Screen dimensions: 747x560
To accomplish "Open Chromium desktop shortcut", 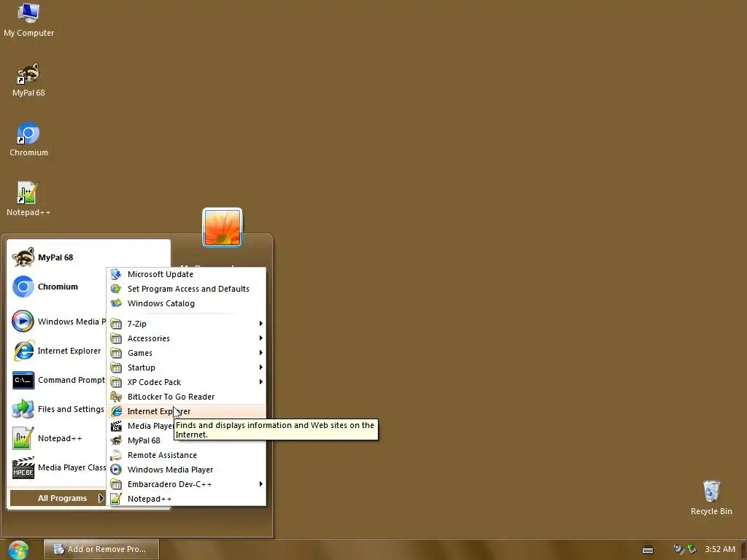I will coord(28,139).
